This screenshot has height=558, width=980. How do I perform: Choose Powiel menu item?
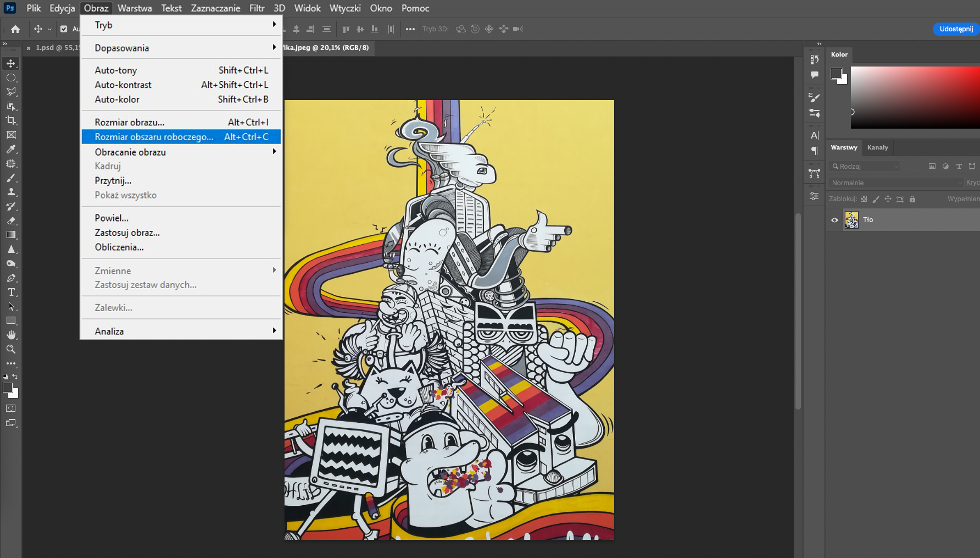[181, 218]
